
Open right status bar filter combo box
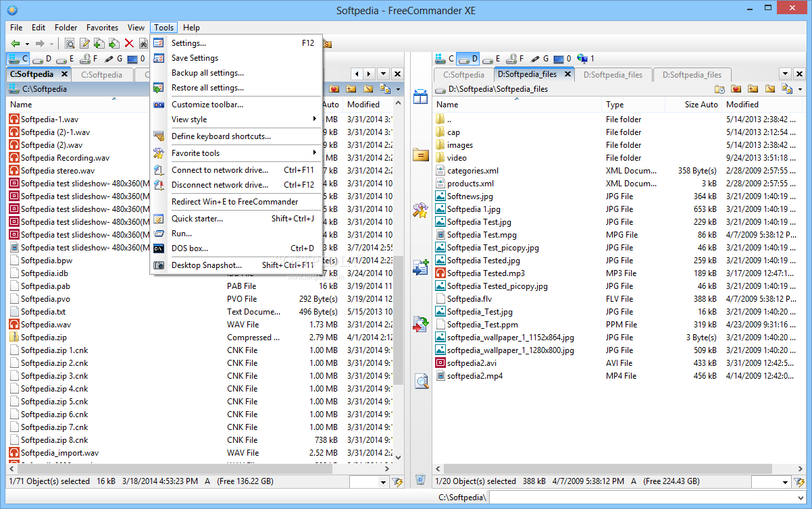[x=771, y=481]
